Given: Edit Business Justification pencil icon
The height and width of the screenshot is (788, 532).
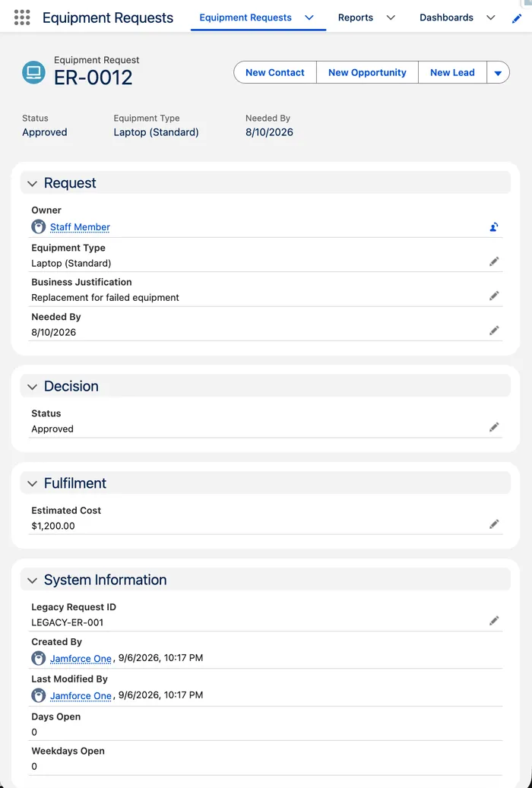Looking at the screenshot, I should [494, 296].
